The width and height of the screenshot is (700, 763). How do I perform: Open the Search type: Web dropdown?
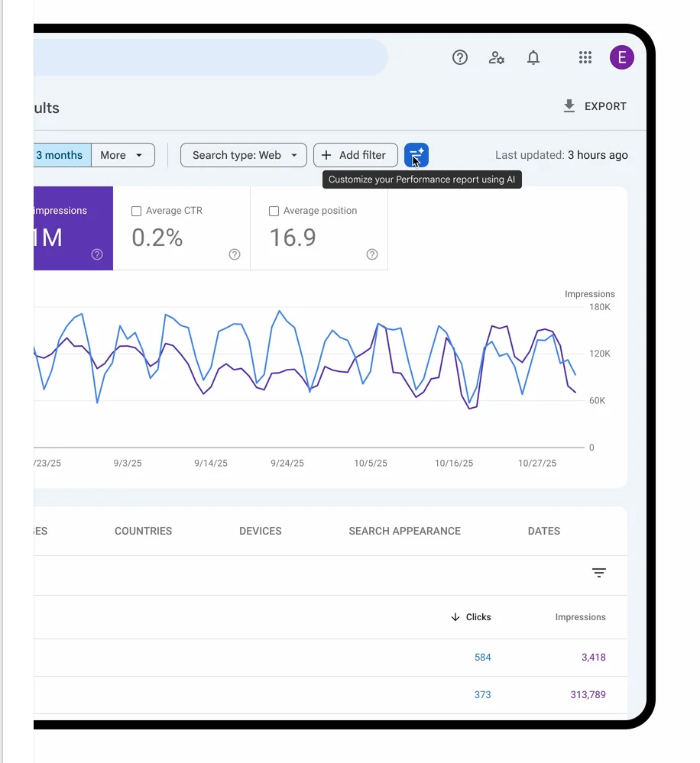coord(244,155)
